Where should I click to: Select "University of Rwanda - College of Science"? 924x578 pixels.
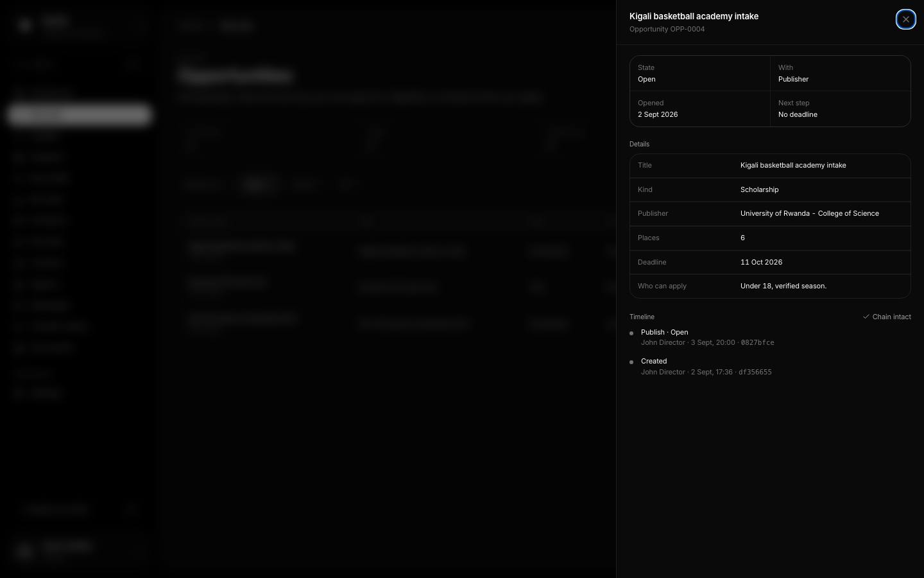coord(810,213)
